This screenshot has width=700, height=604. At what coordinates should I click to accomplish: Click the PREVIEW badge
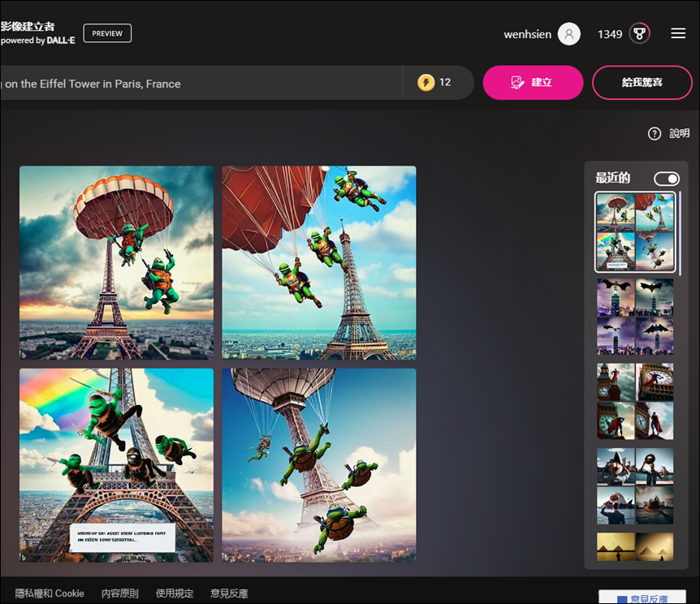pos(107,33)
